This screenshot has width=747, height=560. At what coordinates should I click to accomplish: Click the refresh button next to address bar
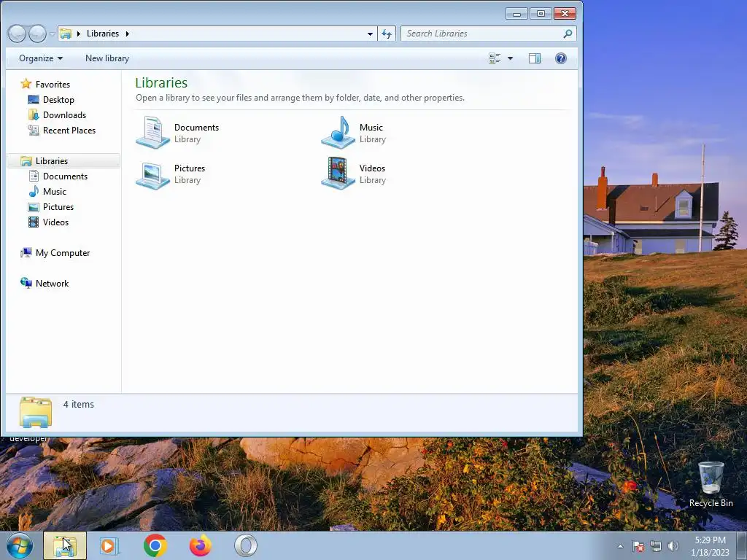tap(387, 34)
